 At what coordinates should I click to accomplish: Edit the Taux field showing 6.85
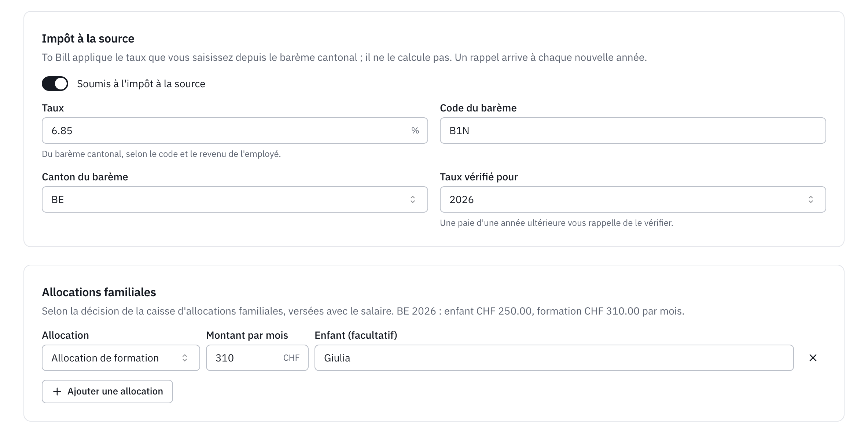(235, 131)
